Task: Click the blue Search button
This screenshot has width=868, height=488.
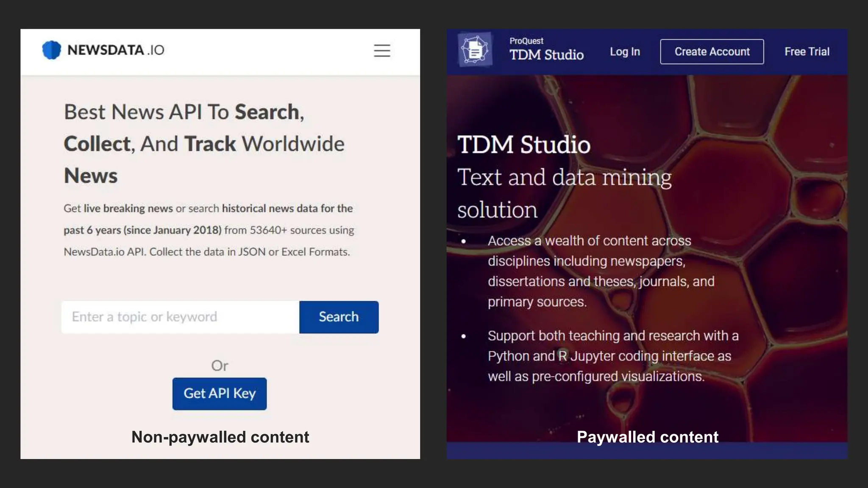Action: (339, 317)
